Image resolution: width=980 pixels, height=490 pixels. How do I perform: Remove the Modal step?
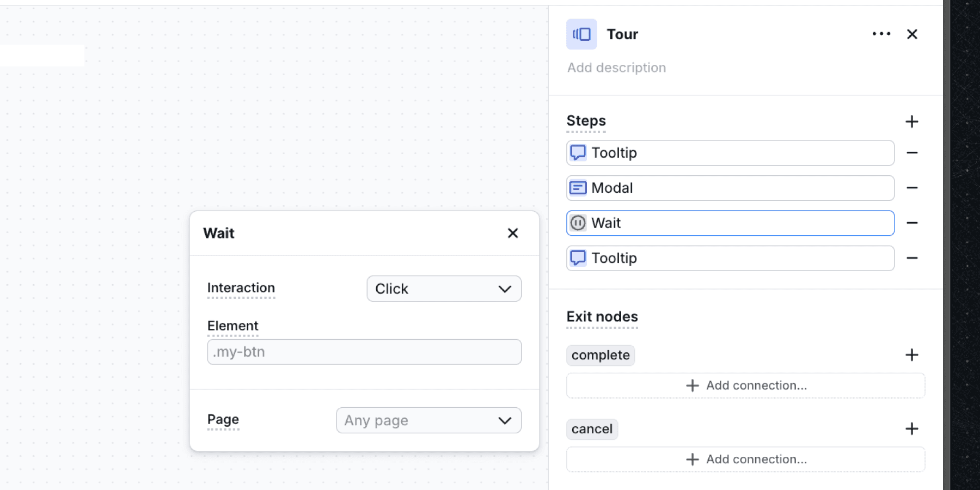912,188
